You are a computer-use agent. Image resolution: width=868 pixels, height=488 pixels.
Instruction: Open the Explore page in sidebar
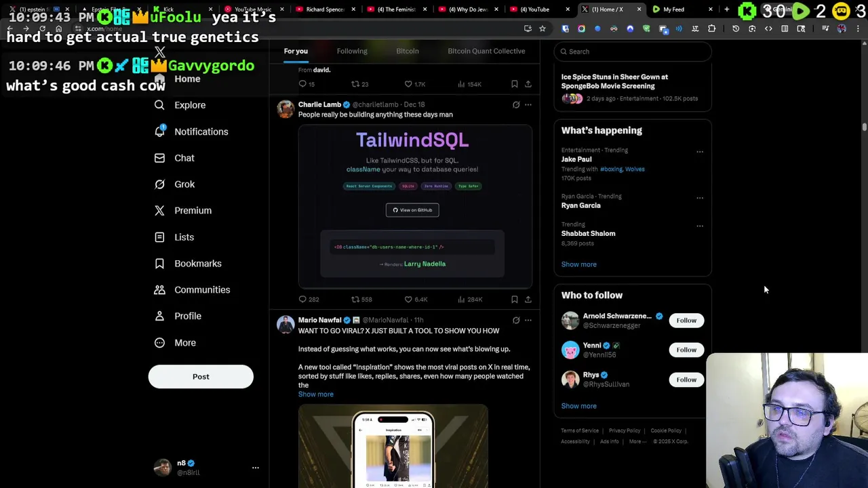pos(180,105)
